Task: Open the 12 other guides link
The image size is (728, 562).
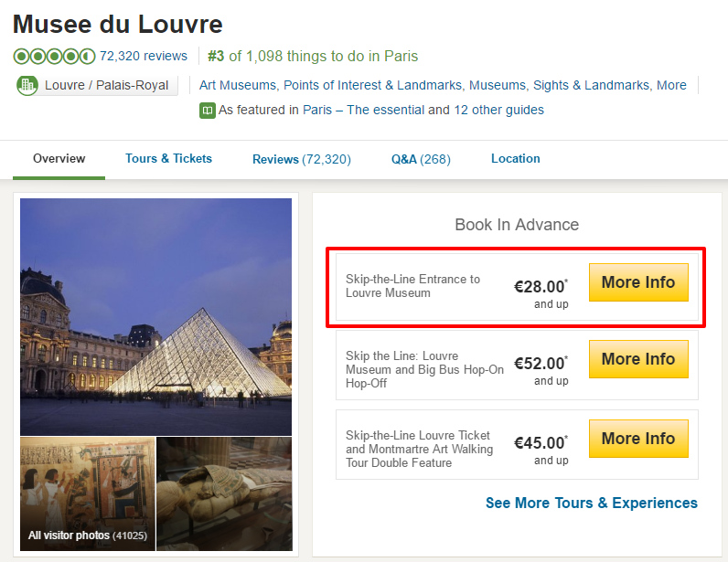Action: 498,110
